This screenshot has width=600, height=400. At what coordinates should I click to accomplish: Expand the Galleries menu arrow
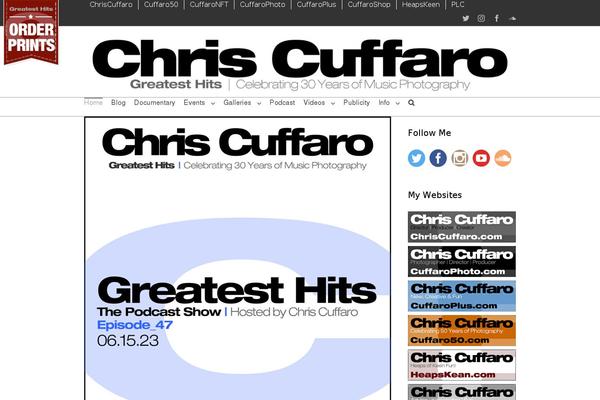coord(259,103)
